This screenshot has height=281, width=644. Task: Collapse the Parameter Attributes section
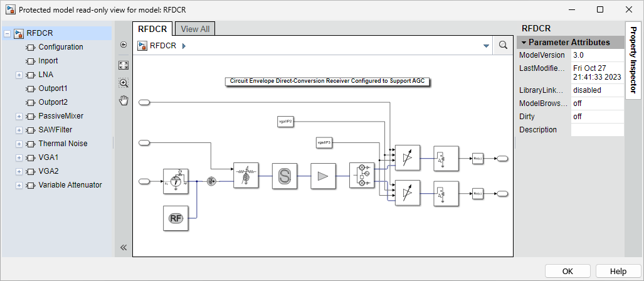tap(524, 42)
